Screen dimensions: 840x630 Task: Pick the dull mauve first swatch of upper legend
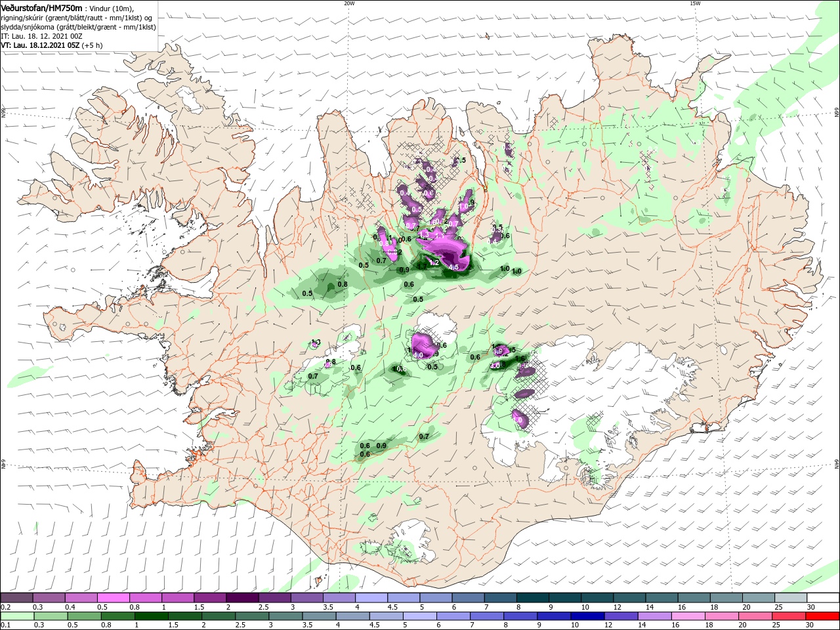point(16,598)
